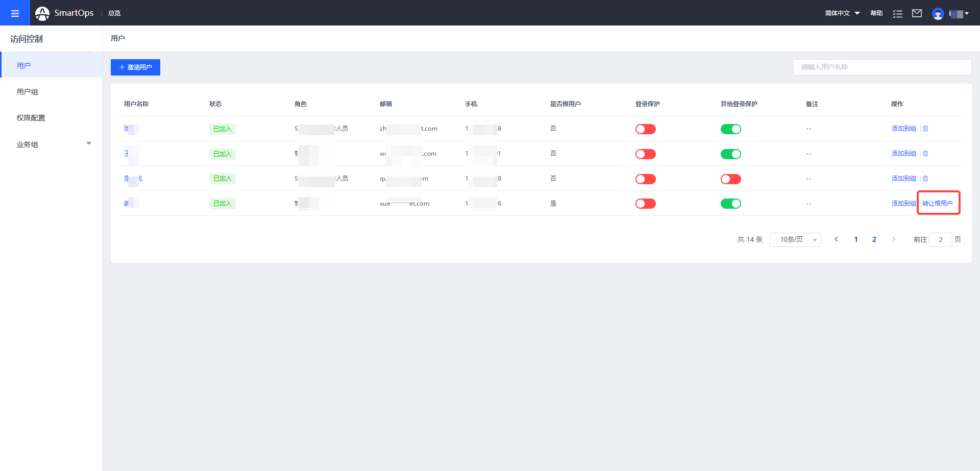Click delete trash icon in third row
Viewport: 980px width, 471px height.
click(925, 179)
